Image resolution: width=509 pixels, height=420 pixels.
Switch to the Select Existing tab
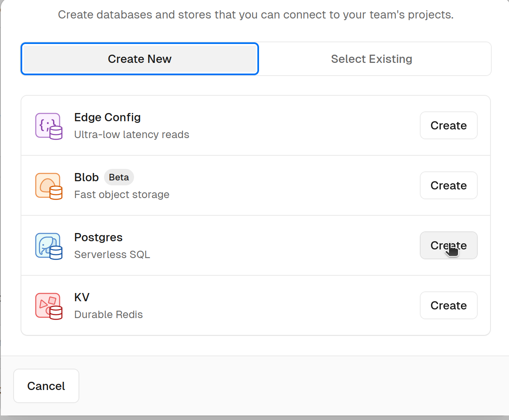371,59
